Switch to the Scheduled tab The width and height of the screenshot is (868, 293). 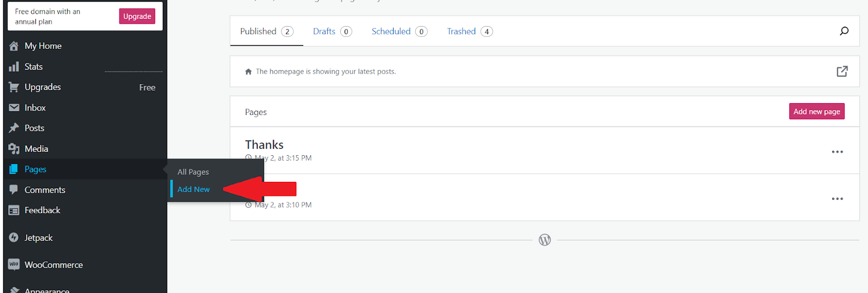399,31
